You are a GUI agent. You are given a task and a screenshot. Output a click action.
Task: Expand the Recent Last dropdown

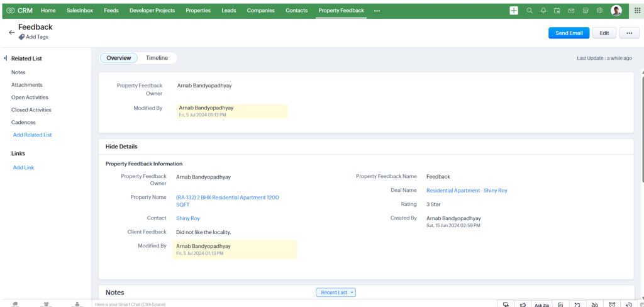(336, 293)
